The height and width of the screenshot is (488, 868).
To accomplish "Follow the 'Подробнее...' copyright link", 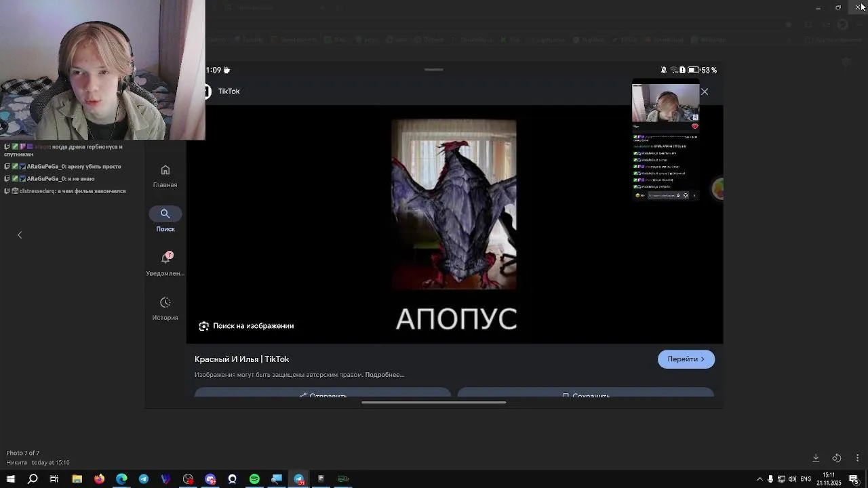I will coord(384,375).
